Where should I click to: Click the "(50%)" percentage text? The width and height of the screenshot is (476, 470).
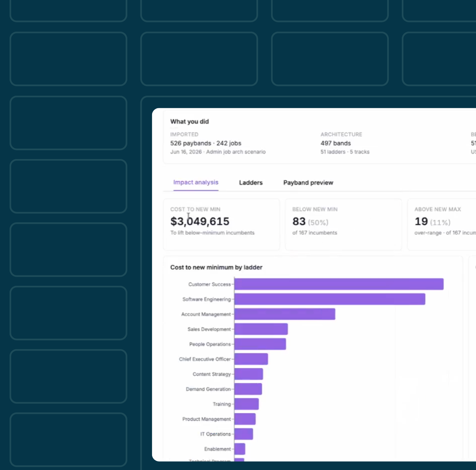318,223
